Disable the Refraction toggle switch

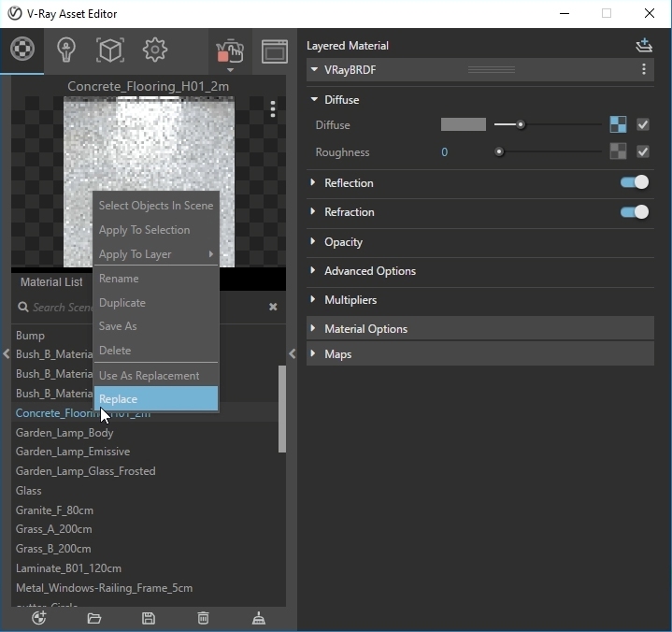click(634, 212)
